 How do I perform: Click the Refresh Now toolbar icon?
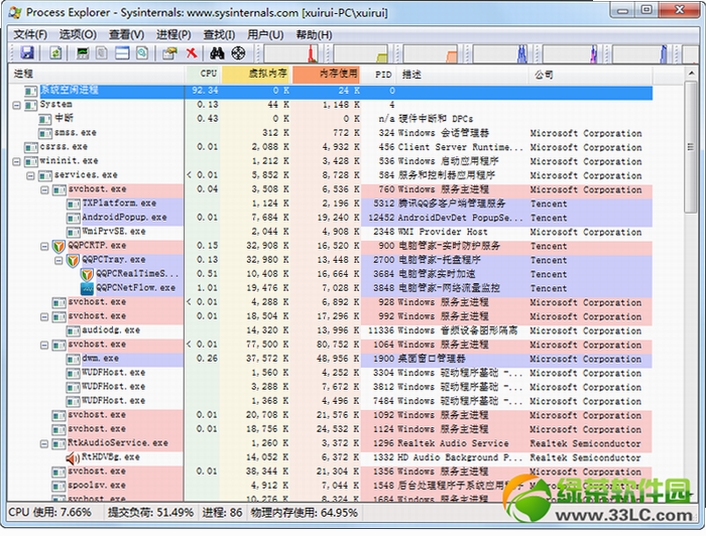55,53
